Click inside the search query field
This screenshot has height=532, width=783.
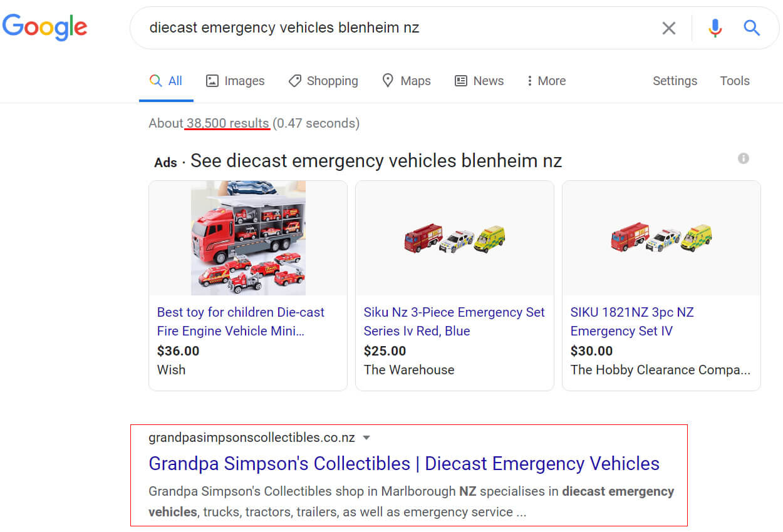(395, 28)
